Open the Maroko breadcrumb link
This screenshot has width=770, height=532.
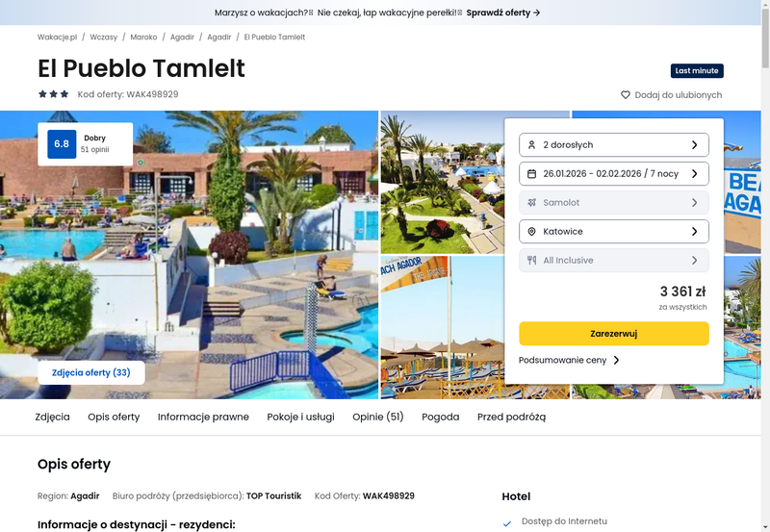coord(143,37)
